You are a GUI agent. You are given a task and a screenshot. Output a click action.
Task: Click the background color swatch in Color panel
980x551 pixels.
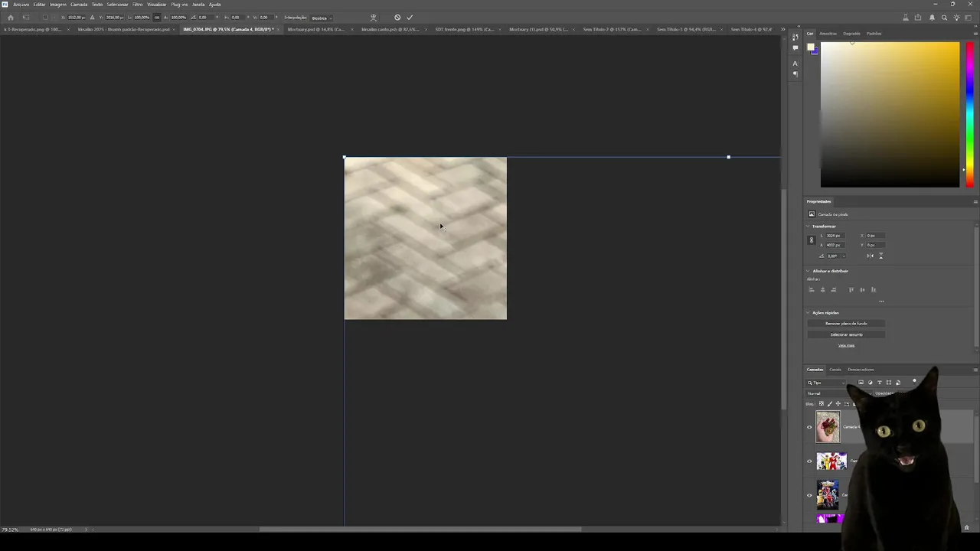[815, 51]
